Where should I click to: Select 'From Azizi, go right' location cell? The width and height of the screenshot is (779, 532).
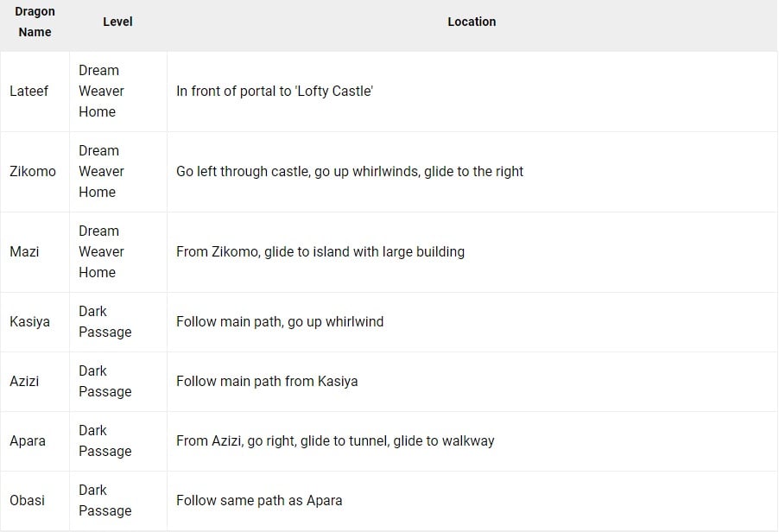tap(335, 440)
